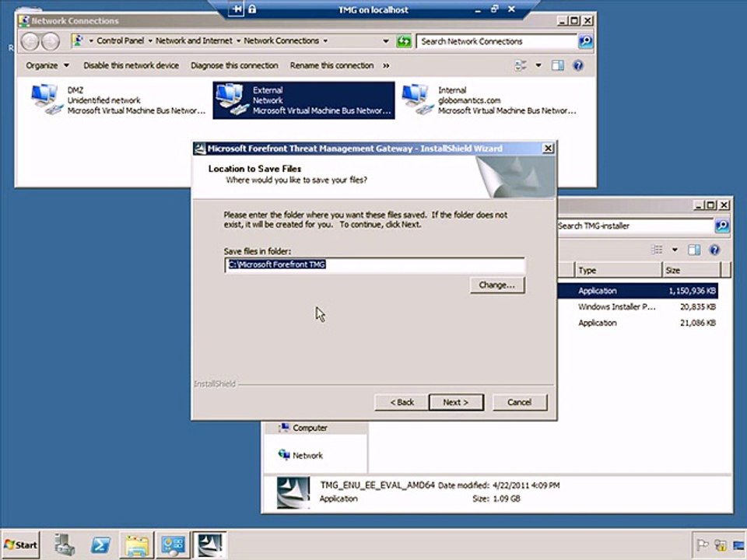Viewport: 747px width, 560px height.
Task: Click the search magnifier in Network Connections
Action: 585,41
